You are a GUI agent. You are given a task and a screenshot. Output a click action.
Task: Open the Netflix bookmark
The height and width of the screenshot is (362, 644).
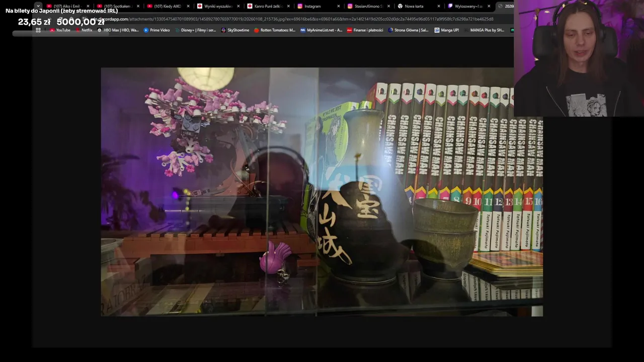[84, 30]
